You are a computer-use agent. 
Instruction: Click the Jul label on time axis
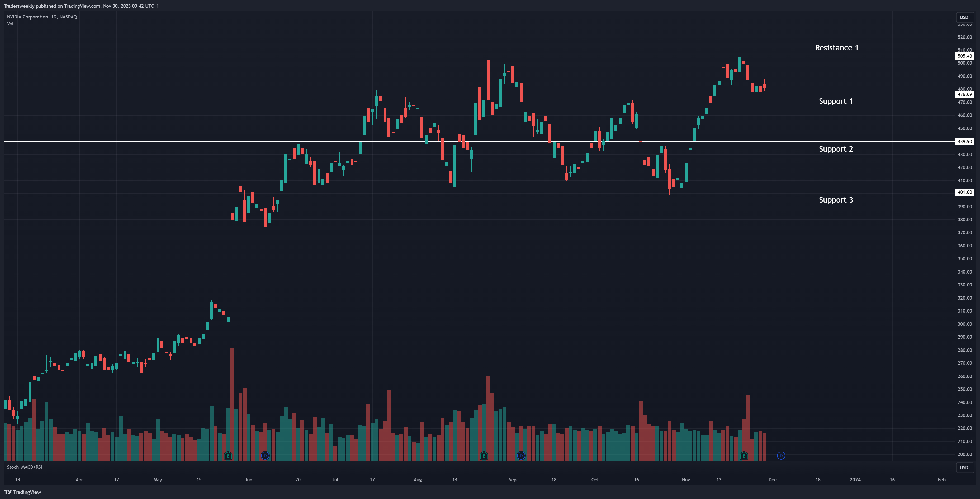[335, 480]
